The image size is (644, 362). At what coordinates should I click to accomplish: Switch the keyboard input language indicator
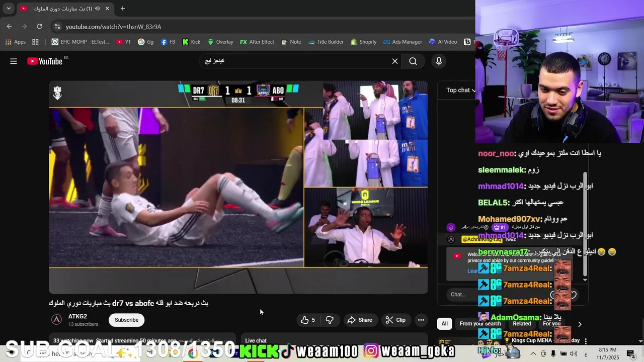pyautogui.click(x=586, y=353)
